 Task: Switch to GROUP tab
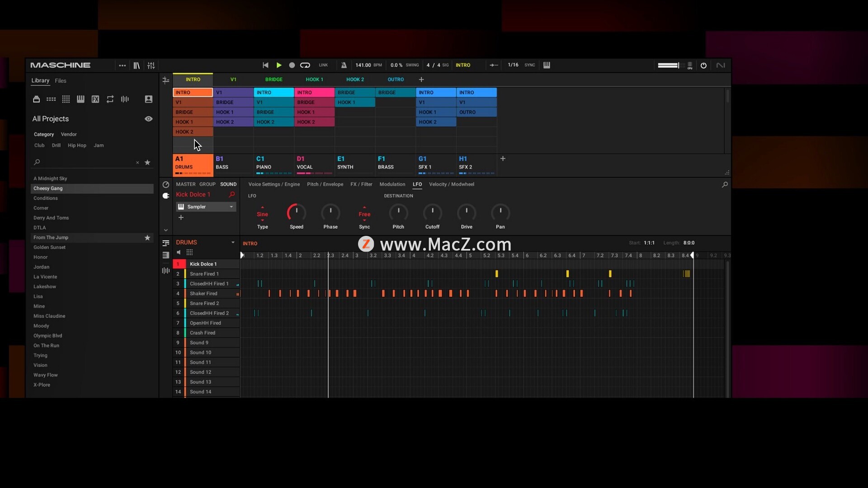pos(208,184)
